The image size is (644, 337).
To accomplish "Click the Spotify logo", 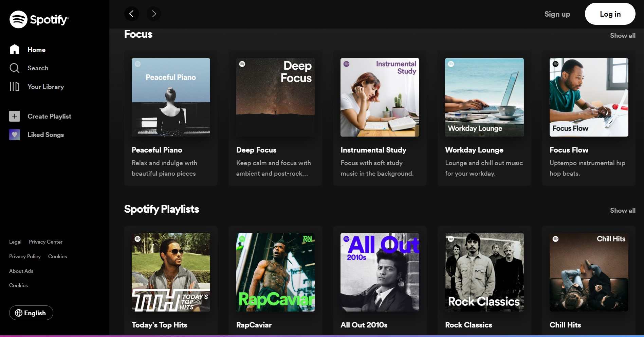I will pos(39,19).
